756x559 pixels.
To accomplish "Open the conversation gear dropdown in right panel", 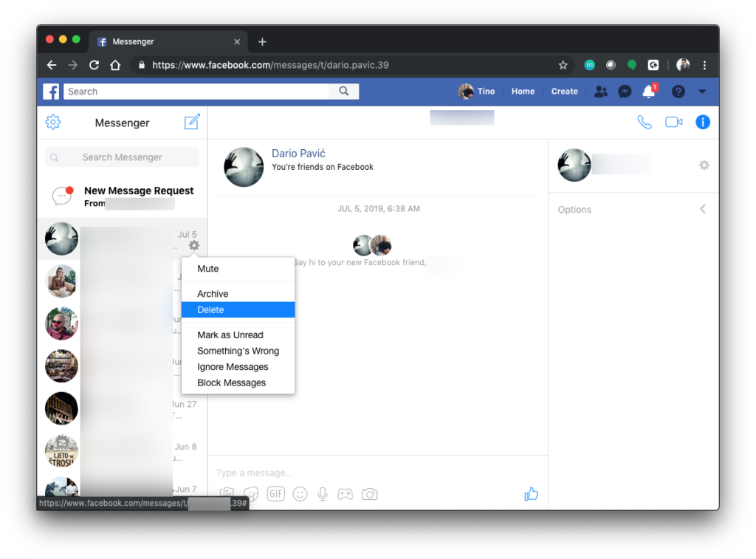I will [x=704, y=165].
